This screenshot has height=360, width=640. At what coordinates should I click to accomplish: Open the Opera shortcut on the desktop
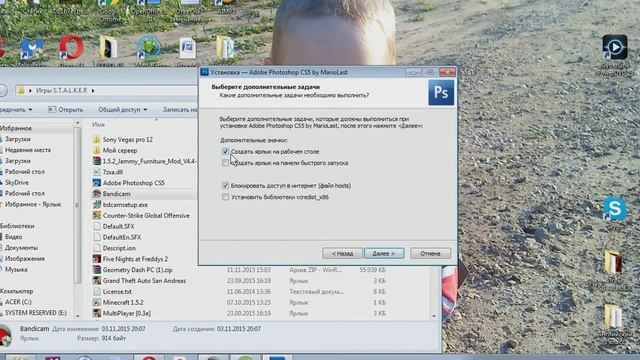point(71,48)
